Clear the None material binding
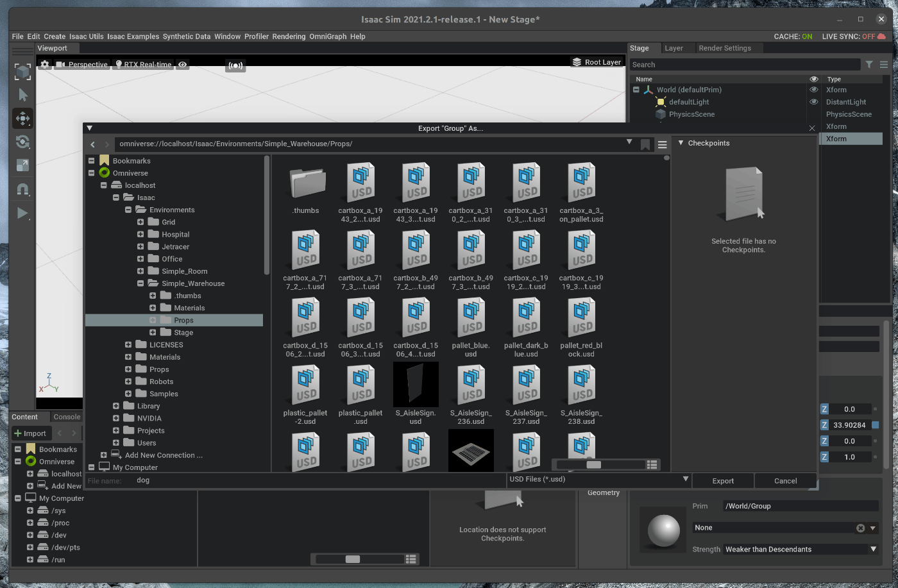Viewport: 898px width, 588px height. point(861,528)
